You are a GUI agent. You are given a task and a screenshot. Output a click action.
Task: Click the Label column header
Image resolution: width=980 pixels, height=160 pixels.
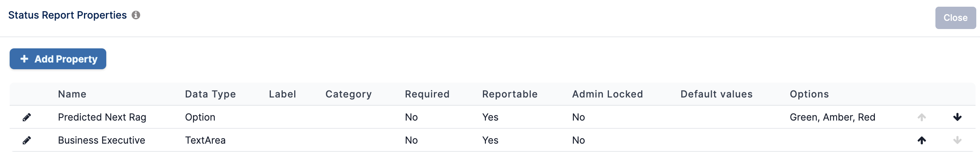[282, 94]
